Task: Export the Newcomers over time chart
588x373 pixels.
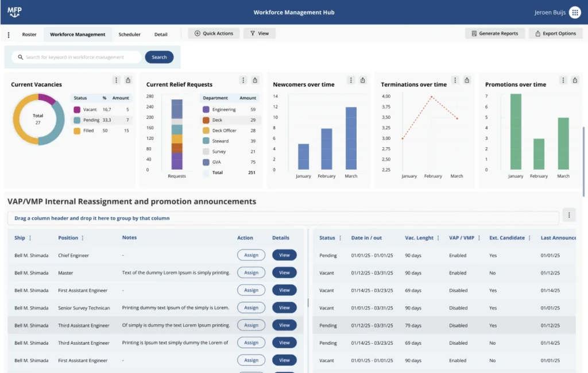Action: pos(363,80)
